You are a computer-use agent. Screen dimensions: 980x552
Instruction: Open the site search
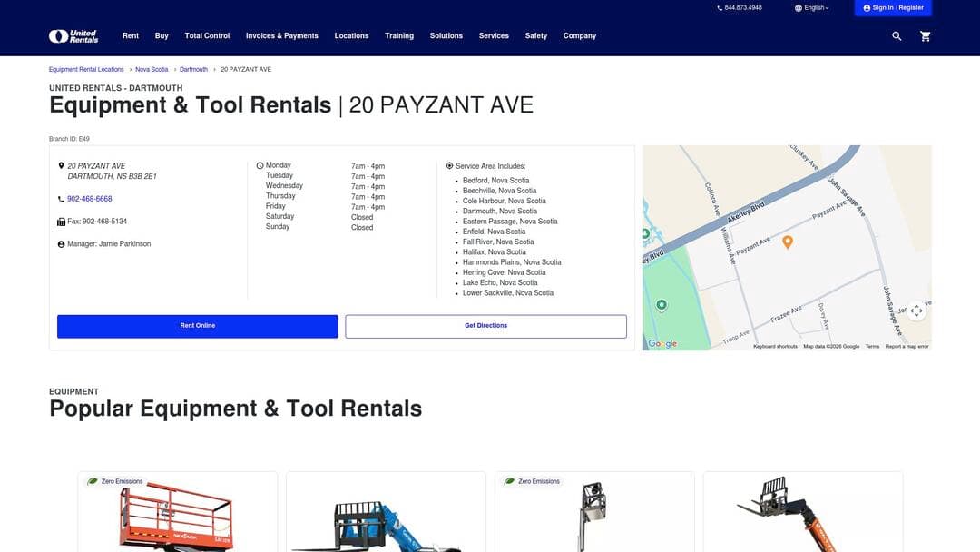(896, 35)
